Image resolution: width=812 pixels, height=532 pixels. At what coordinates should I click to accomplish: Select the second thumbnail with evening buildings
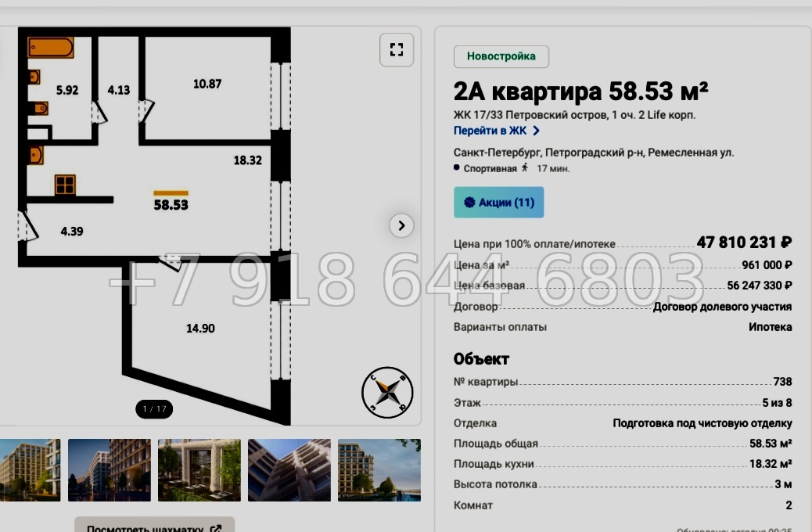110,470
